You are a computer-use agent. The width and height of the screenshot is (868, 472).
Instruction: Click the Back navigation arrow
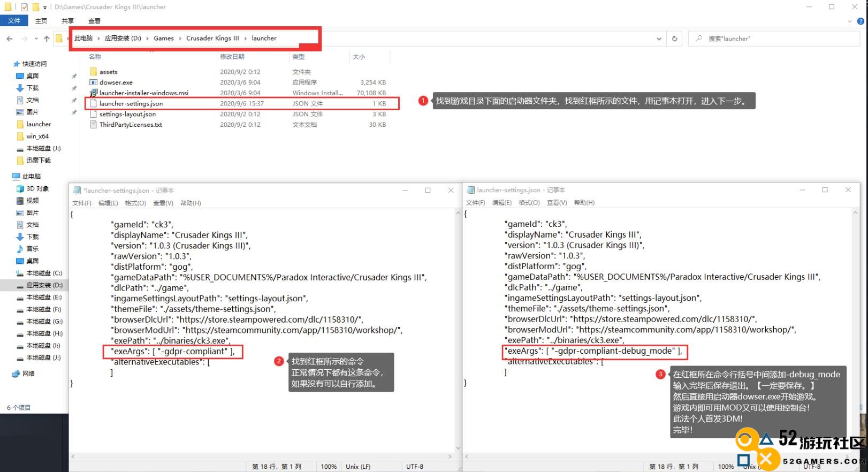10,39
